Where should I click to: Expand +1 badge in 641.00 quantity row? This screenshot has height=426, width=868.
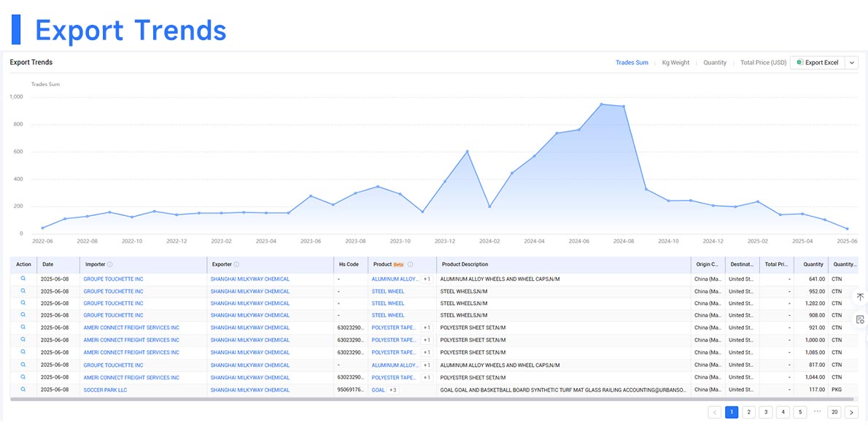[x=427, y=279]
